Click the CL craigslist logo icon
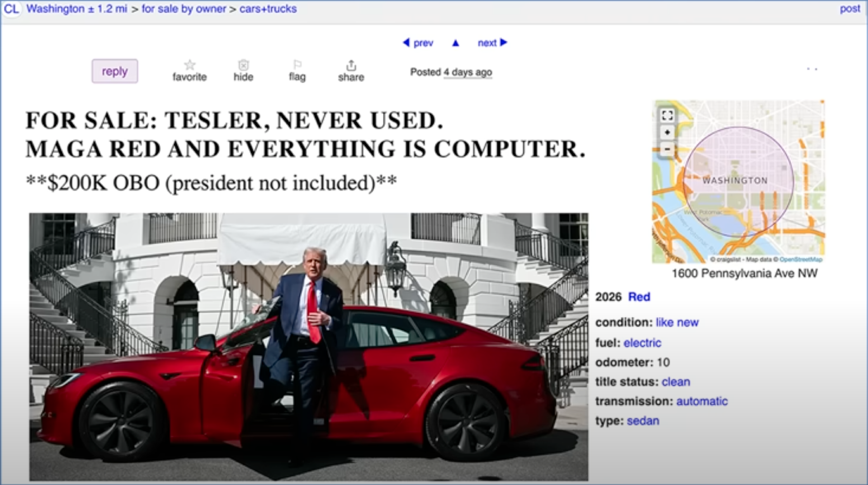The width and height of the screenshot is (868, 485). click(x=11, y=9)
